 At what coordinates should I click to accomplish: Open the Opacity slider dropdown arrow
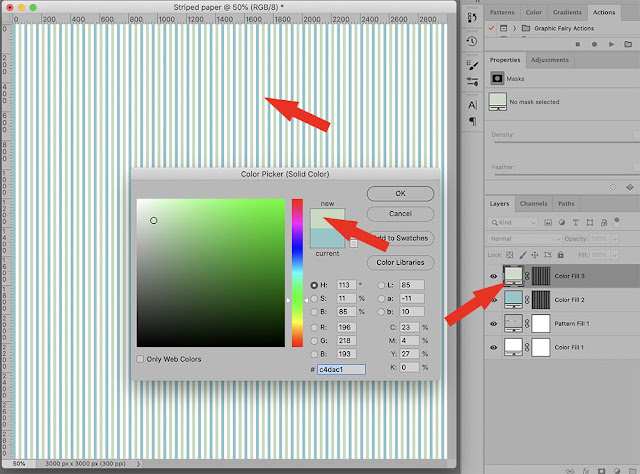(x=614, y=239)
